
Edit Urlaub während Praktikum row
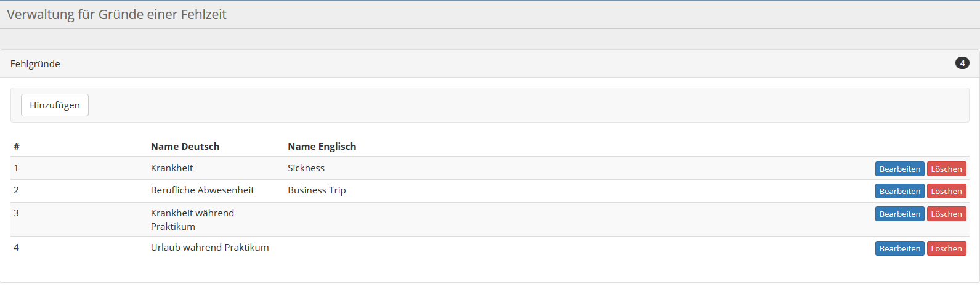(x=899, y=248)
